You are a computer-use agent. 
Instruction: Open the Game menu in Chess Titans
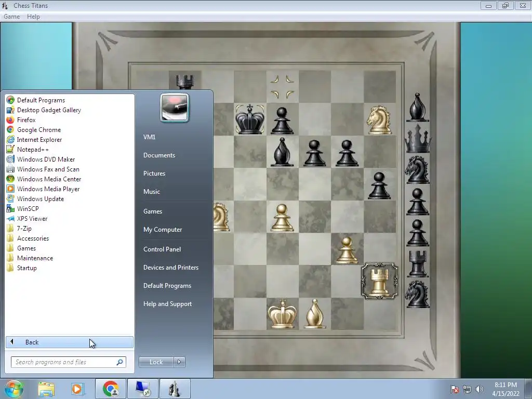tap(11, 17)
